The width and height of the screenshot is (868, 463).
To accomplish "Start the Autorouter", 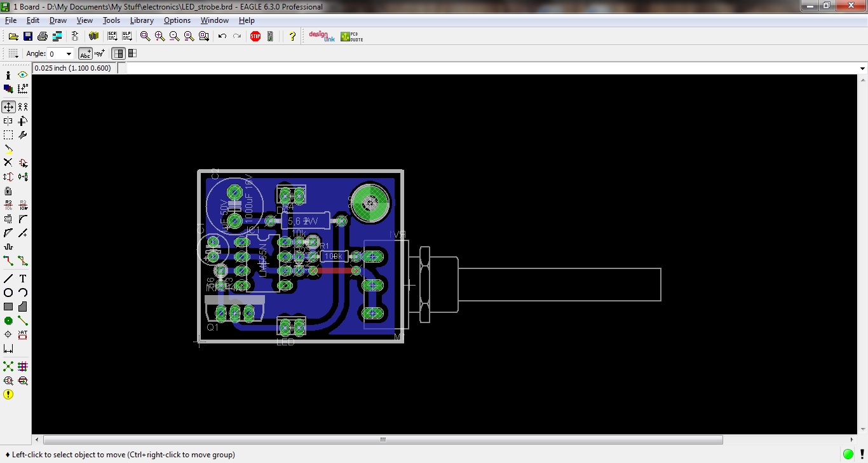I will (23, 366).
